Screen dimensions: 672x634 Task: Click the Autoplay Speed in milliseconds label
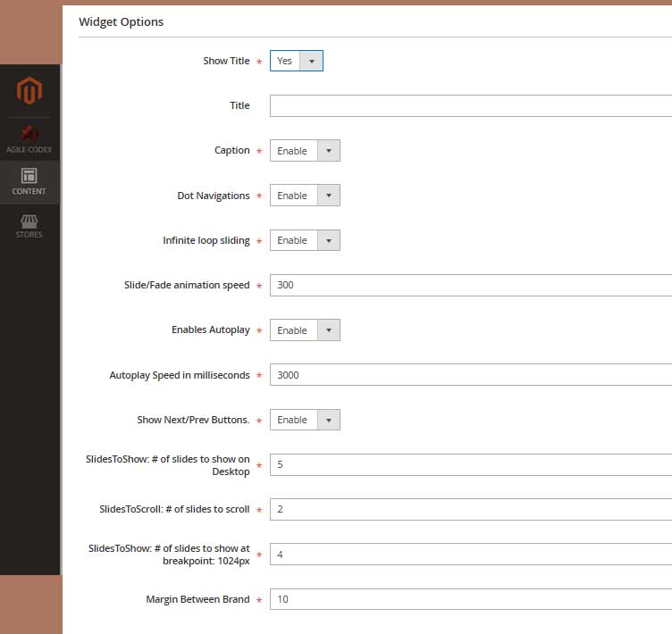pyautogui.click(x=180, y=375)
